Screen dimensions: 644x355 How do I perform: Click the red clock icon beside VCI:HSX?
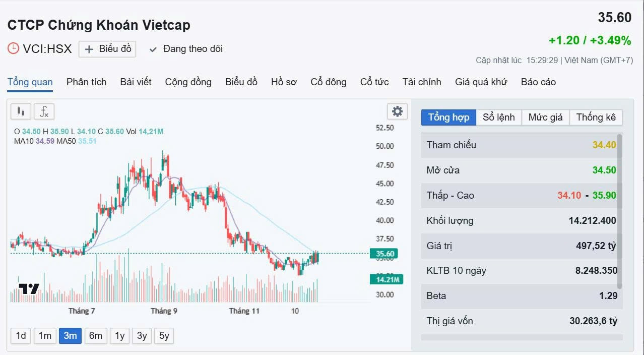13,49
